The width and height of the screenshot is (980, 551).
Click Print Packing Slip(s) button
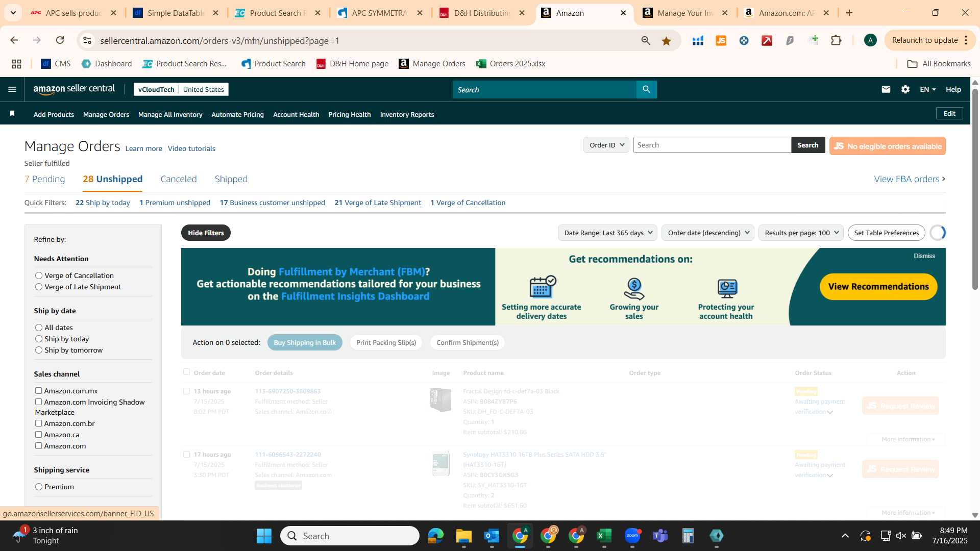point(386,342)
